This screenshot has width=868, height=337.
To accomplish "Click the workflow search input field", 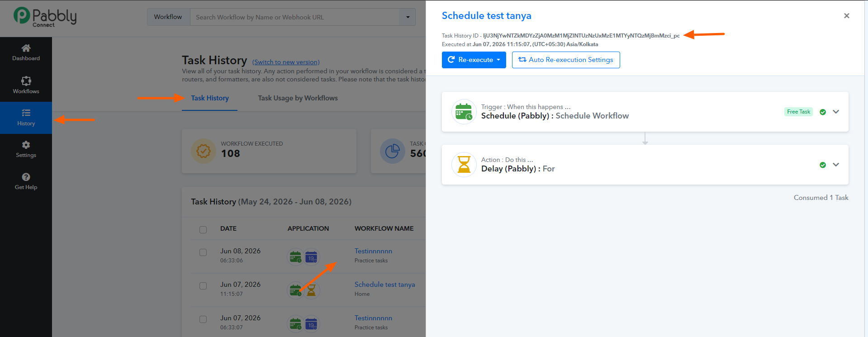I will (294, 17).
